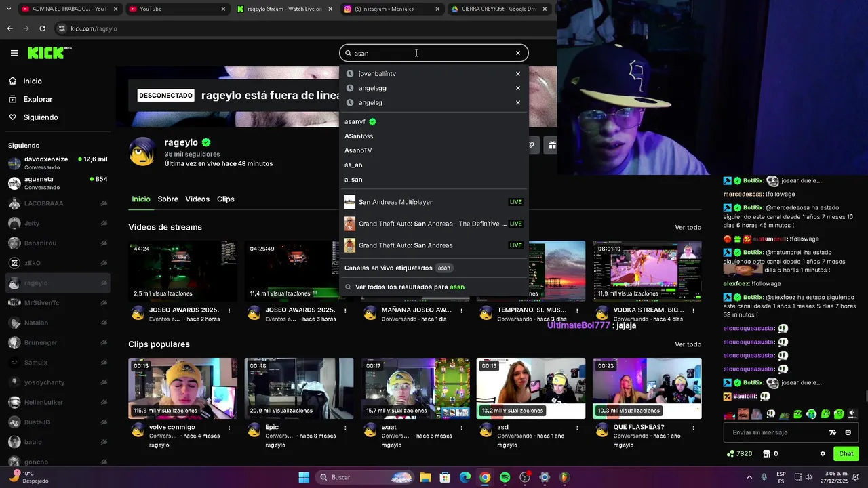Open followed channel Bananirou

click(x=58, y=243)
